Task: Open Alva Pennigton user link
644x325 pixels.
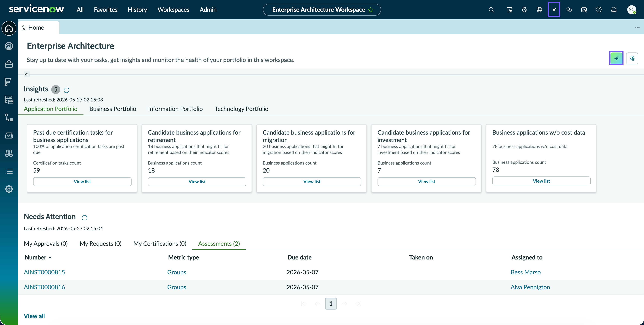Action: pos(530,287)
